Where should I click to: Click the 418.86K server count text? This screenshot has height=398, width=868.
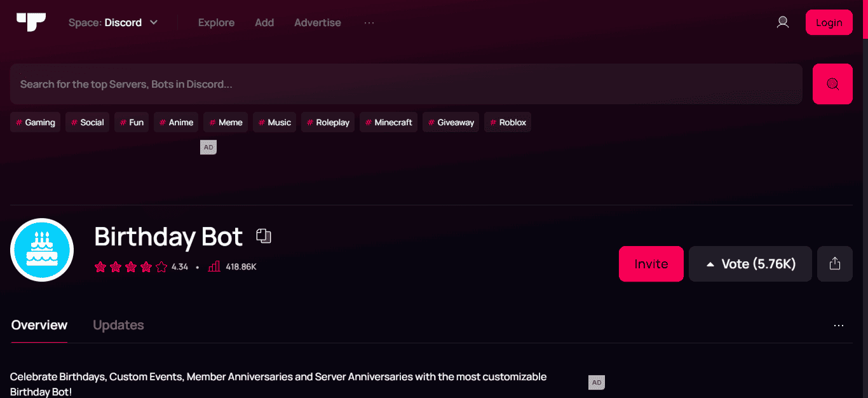click(x=241, y=267)
